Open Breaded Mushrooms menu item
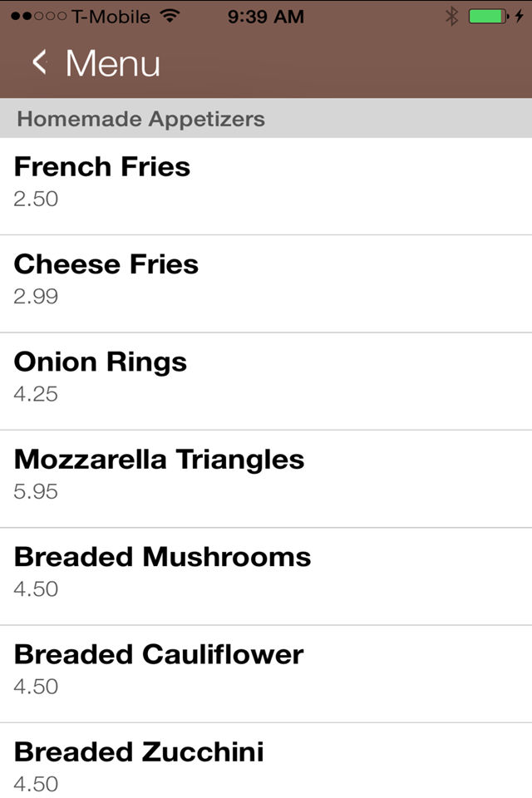The height and width of the screenshot is (798, 532). 266,577
